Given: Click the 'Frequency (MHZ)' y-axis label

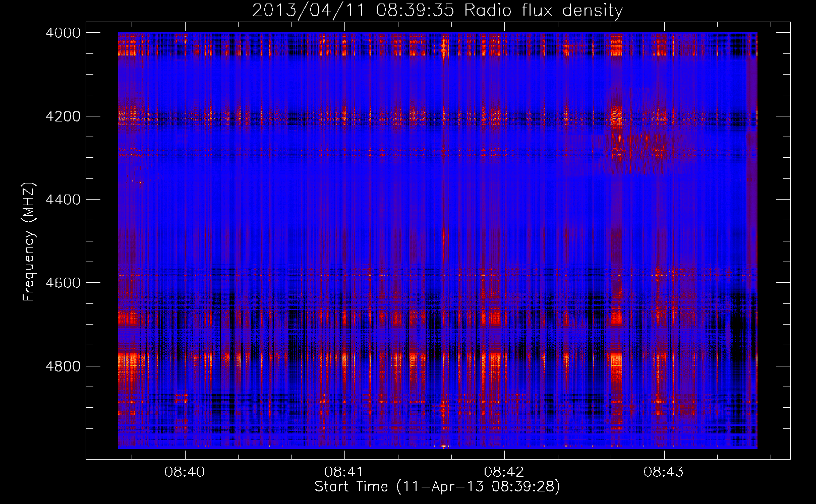Looking at the screenshot, I should click(29, 242).
